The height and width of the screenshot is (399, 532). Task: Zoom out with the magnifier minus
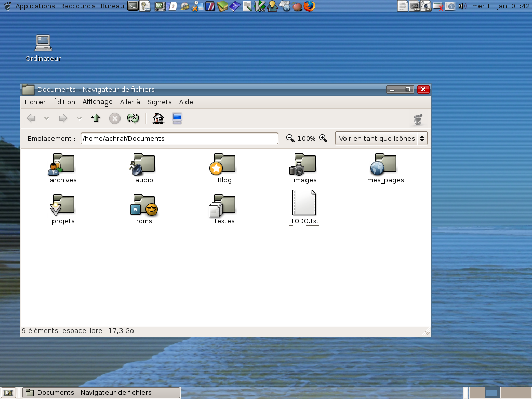290,138
